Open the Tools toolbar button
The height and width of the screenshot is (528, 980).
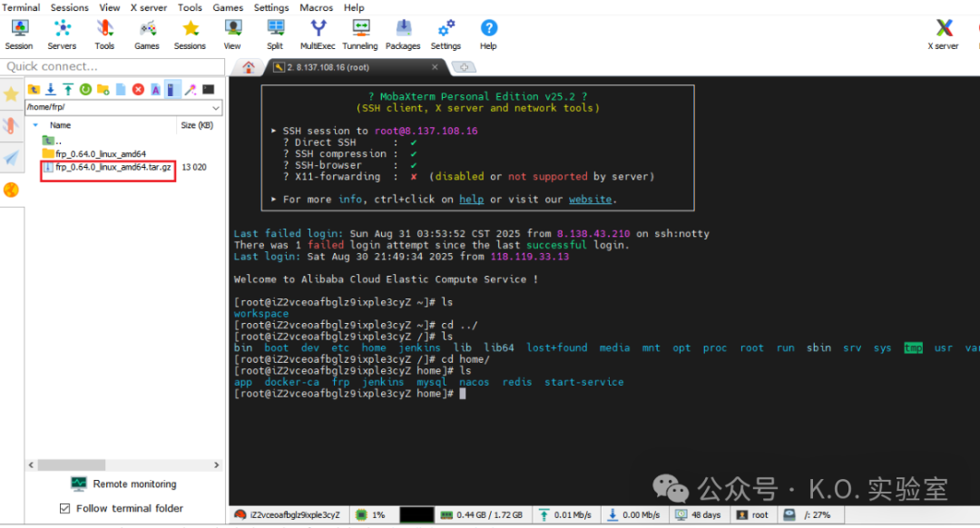104,34
